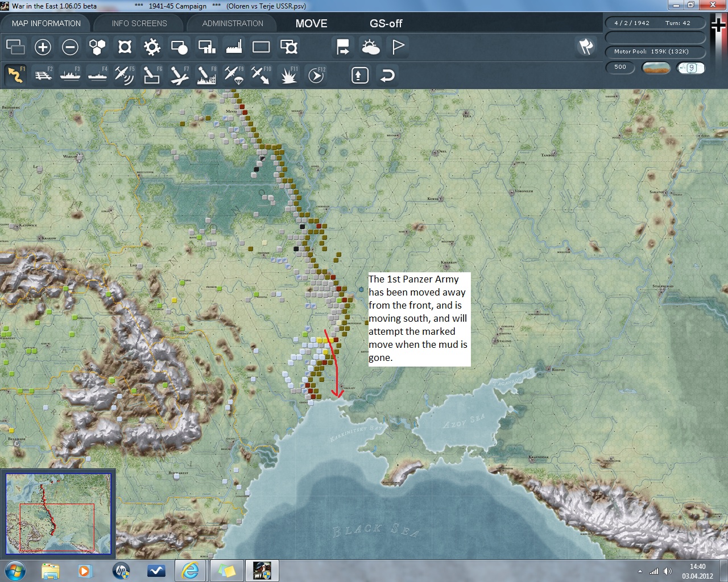The width and height of the screenshot is (728, 582).
Task: Select F7 bomb airfield mode
Action: (179, 75)
